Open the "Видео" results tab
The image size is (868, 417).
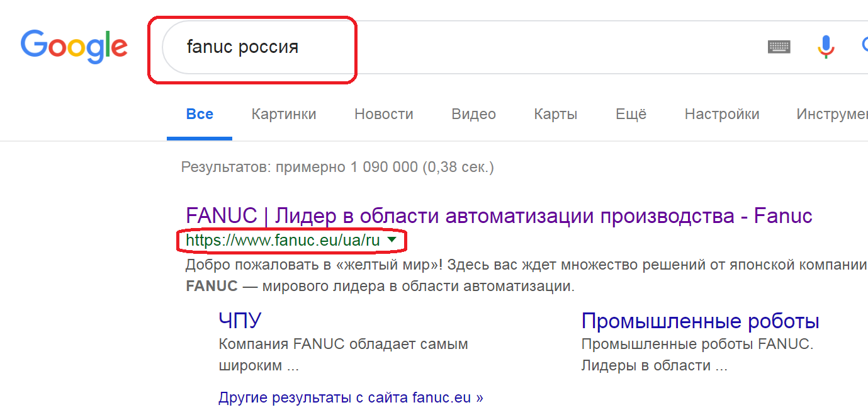pyautogui.click(x=474, y=114)
